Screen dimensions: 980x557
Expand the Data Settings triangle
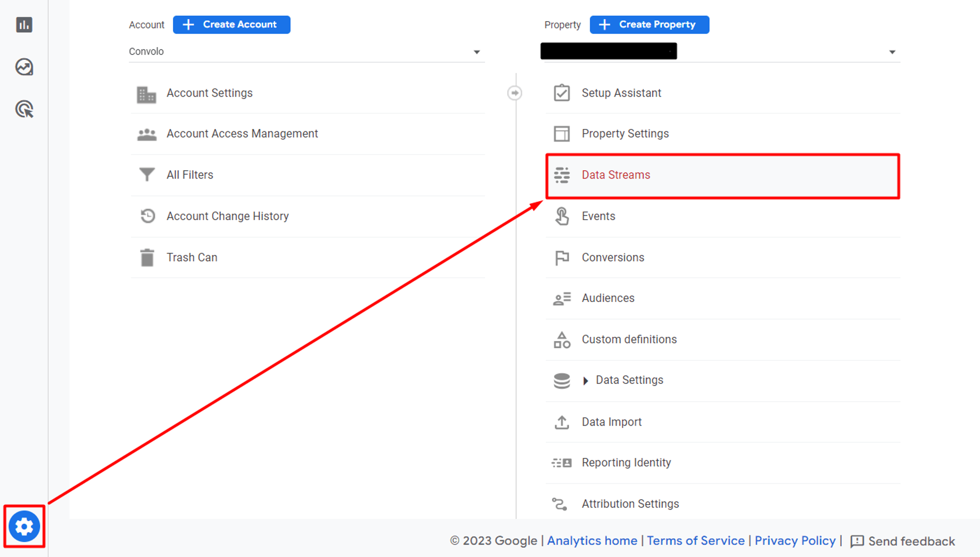(586, 381)
